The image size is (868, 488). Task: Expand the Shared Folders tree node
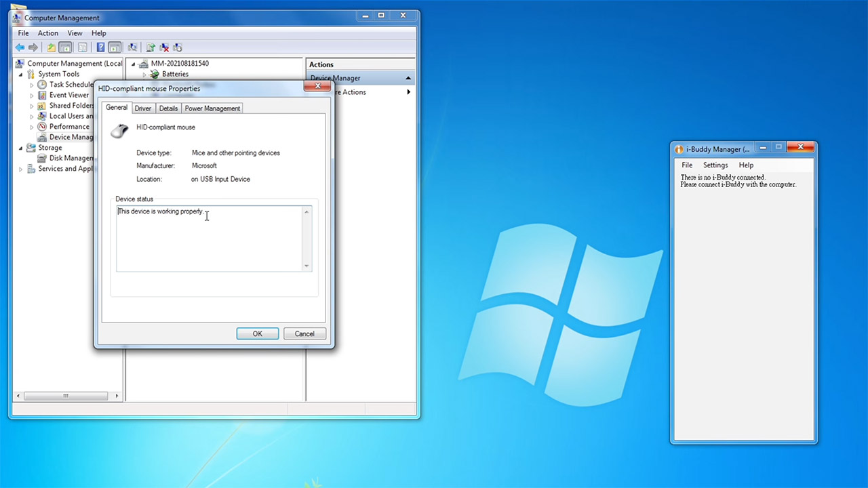pyautogui.click(x=31, y=106)
